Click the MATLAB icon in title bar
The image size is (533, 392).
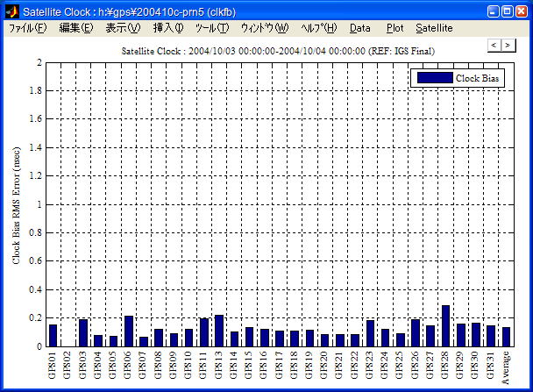[x=11, y=11]
